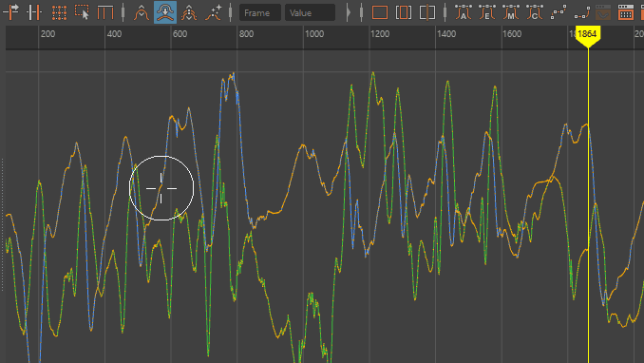Select the Retime tool with vertical bars
This screenshot has width=644, height=363.
[105, 12]
